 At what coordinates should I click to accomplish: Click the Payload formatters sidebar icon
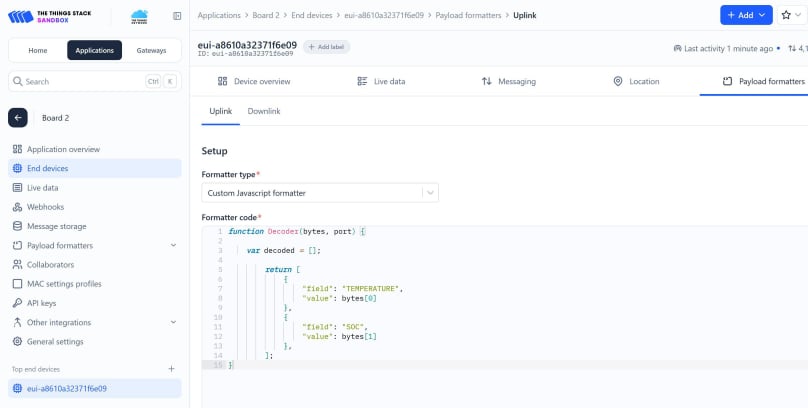point(18,245)
